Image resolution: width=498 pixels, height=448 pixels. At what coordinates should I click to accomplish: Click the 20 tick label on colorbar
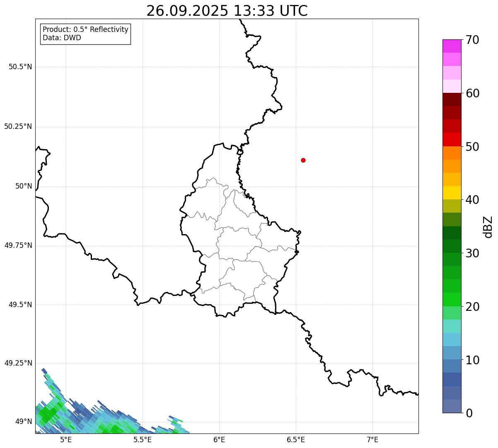click(x=472, y=307)
